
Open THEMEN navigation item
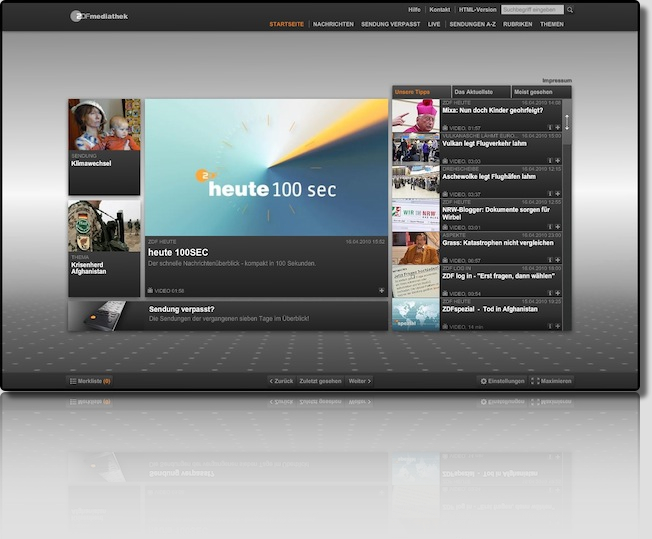coord(552,24)
